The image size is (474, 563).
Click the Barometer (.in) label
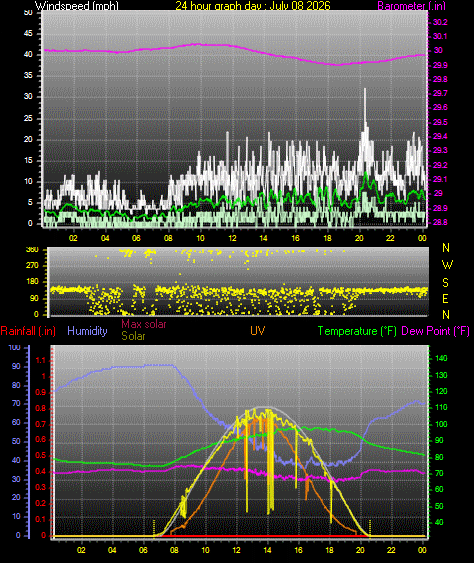click(x=411, y=5)
